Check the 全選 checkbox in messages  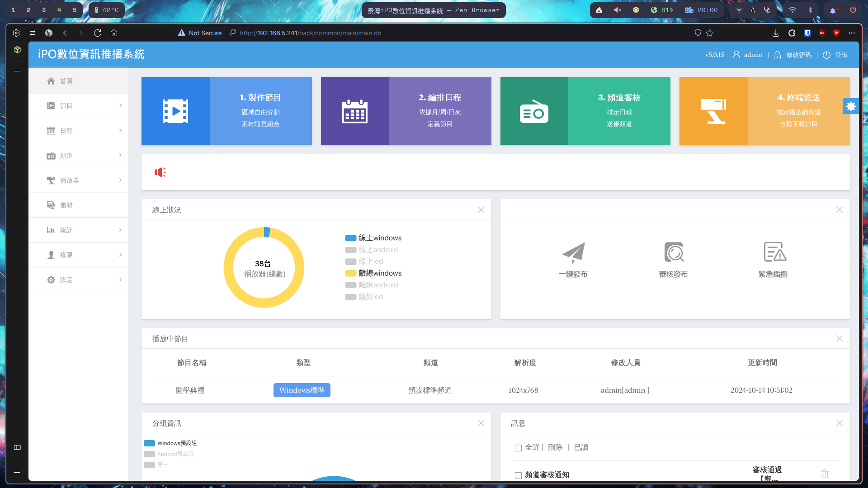pyautogui.click(x=518, y=448)
